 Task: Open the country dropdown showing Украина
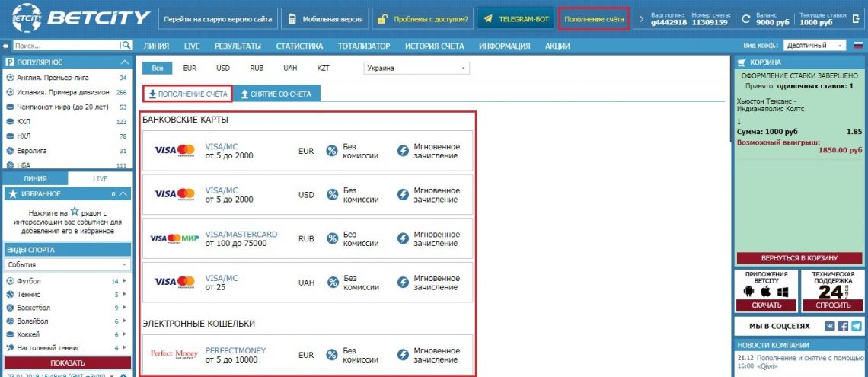click(x=416, y=69)
